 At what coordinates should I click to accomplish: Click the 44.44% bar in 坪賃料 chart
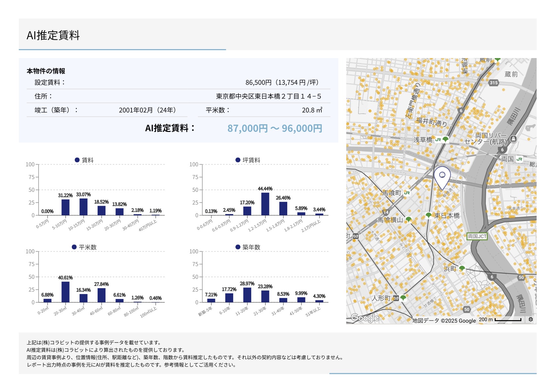click(265, 204)
